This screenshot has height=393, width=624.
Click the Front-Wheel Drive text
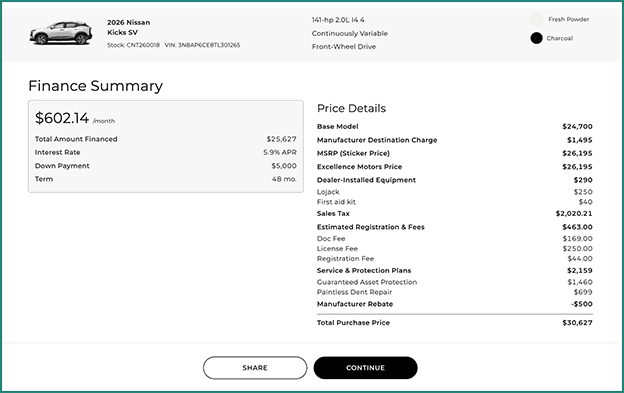[344, 47]
